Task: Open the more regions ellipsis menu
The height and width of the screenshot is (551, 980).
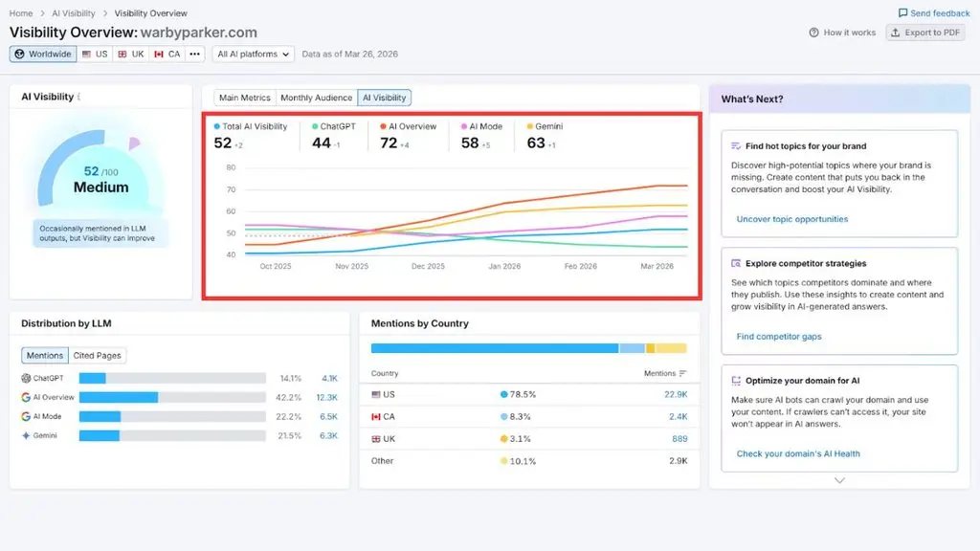Action: pos(195,55)
